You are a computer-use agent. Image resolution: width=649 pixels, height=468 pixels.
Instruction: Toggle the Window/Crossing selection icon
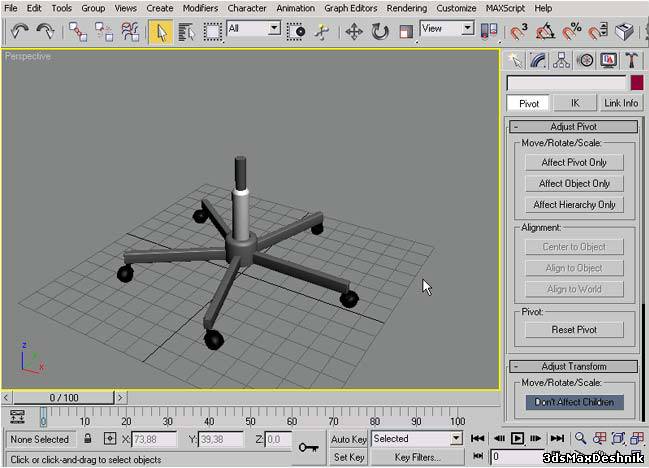tap(296, 32)
